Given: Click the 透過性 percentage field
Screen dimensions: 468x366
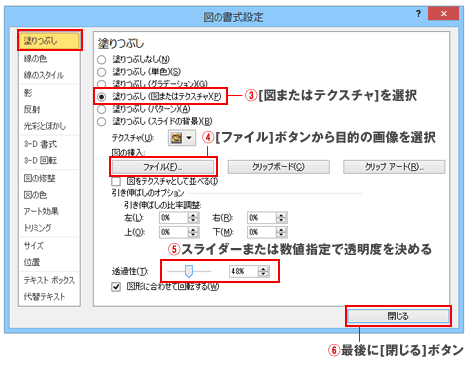Looking at the screenshot, I should 243,271.
